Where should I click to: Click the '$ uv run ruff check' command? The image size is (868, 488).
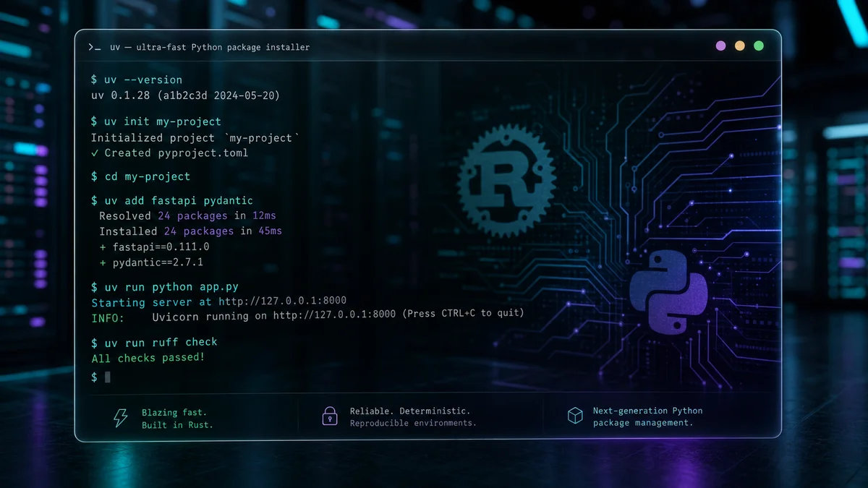click(154, 342)
